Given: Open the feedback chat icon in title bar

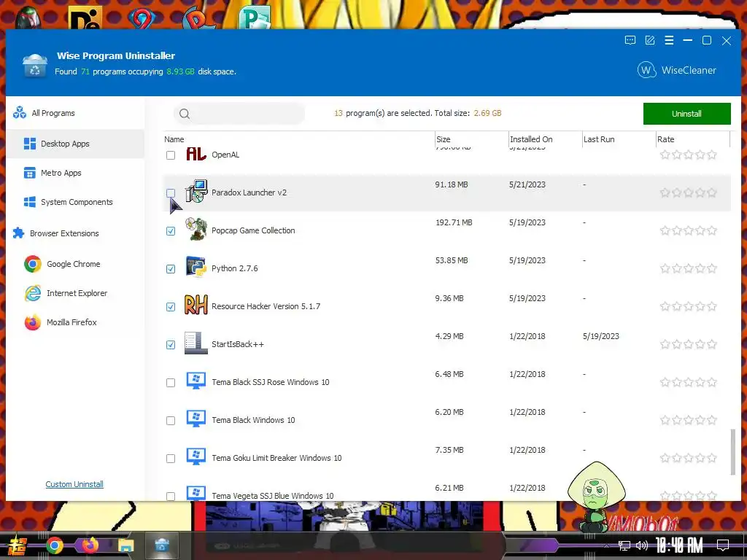Looking at the screenshot, I should click(x=630, y=41).
